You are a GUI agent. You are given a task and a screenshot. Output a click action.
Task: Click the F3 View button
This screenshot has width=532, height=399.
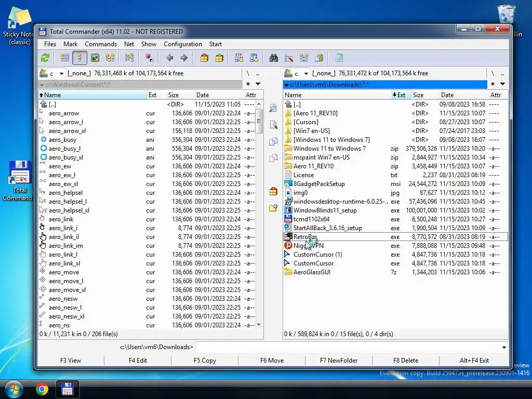coord(71,361)
